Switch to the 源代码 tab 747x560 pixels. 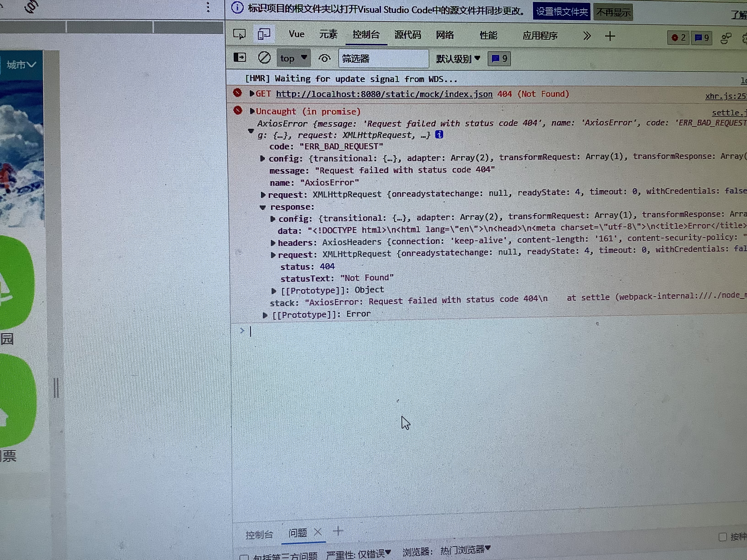pyautogui.click(x=408, y=35)
